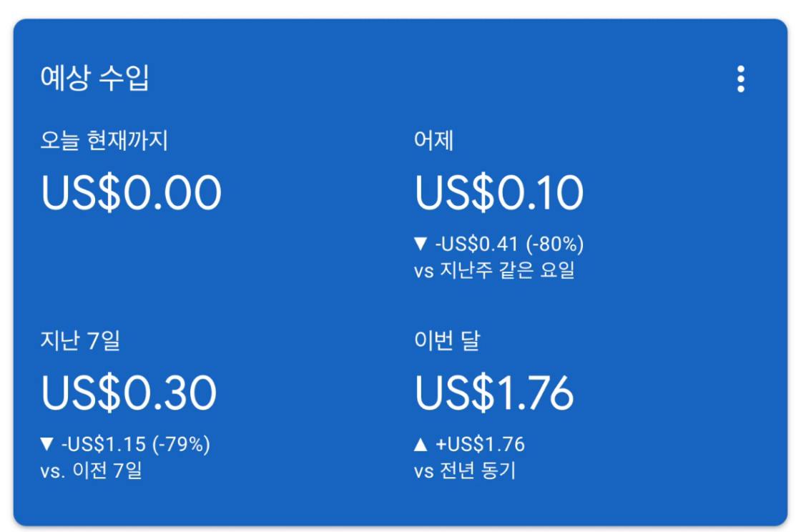Click yesterday's US$0.10 earnings value
801x532 pixels.
[x=499, y=193]
